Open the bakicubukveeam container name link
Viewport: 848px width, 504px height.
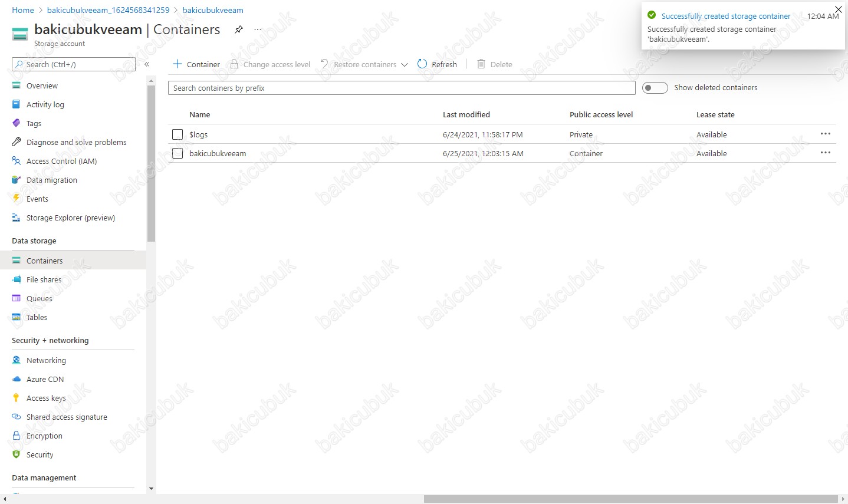pos(218,153)
